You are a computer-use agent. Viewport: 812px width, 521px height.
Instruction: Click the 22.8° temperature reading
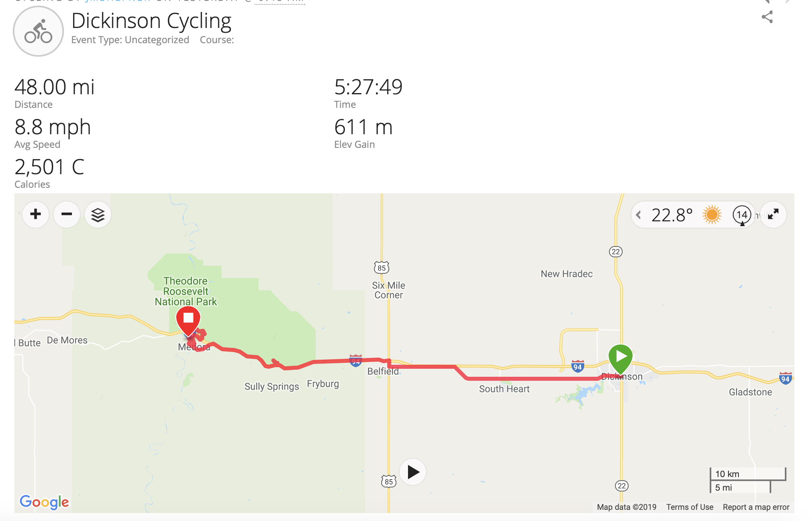click(x=672, y=215)
